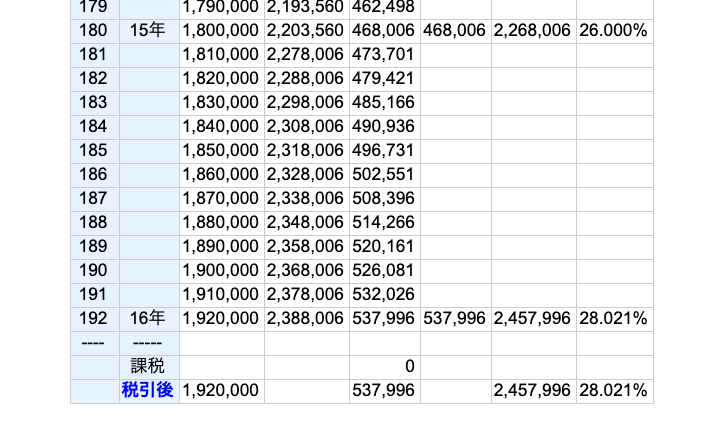Click the 2,203,560 value in row 180
The image size is (707, 429).
click(x=305, y=31)
